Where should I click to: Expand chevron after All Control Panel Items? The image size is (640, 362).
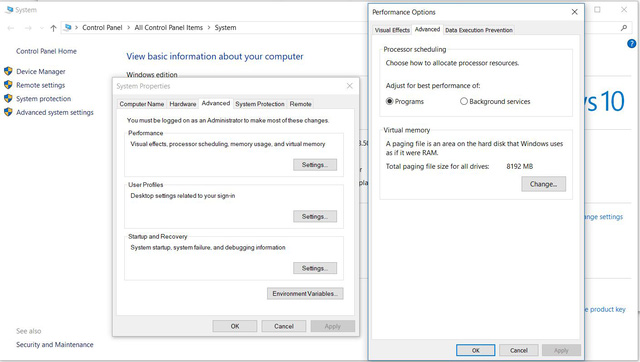[209, 28]
